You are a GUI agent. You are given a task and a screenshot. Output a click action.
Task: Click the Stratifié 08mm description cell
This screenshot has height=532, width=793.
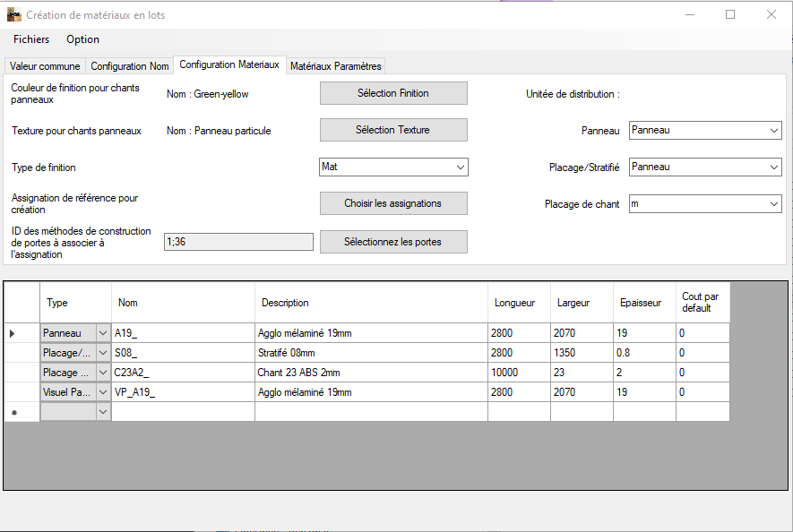coord(371,353)
